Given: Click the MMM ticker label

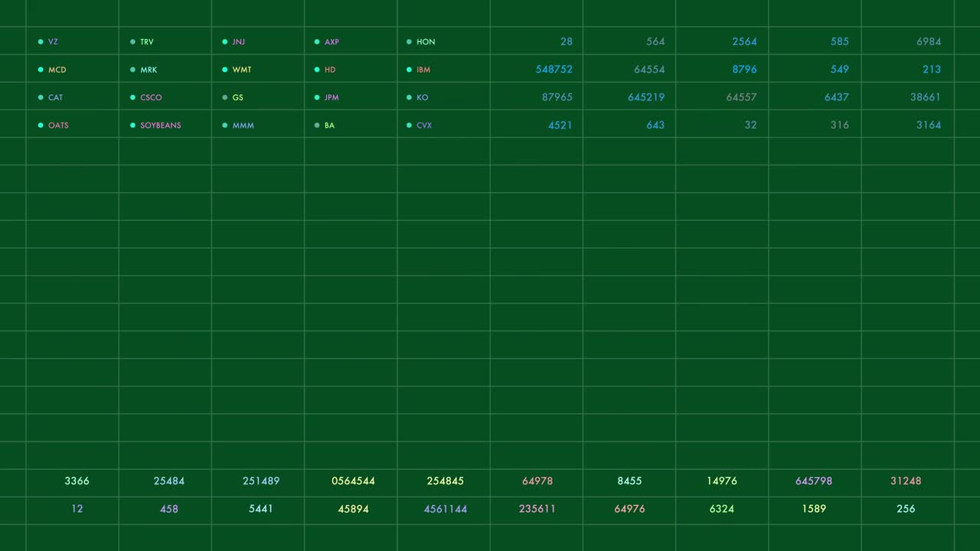Looking at the screenshot, I should [x=243, y=125].
